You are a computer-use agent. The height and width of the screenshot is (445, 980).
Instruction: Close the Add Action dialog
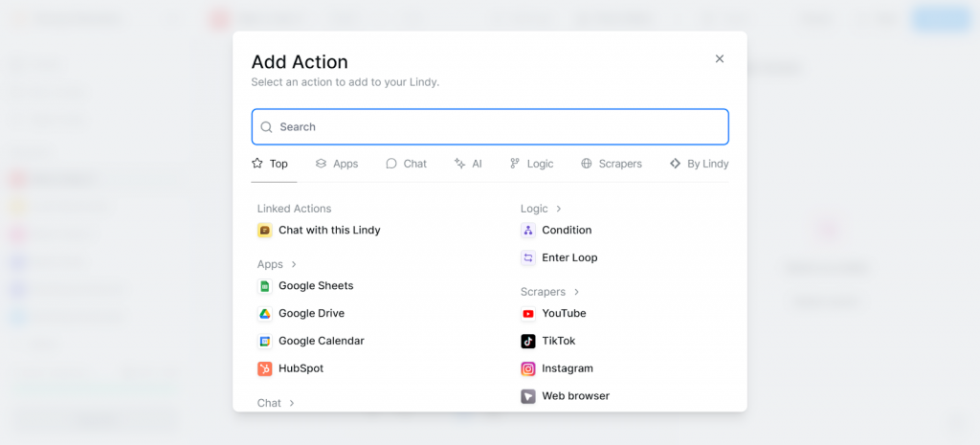pos(720,58)
